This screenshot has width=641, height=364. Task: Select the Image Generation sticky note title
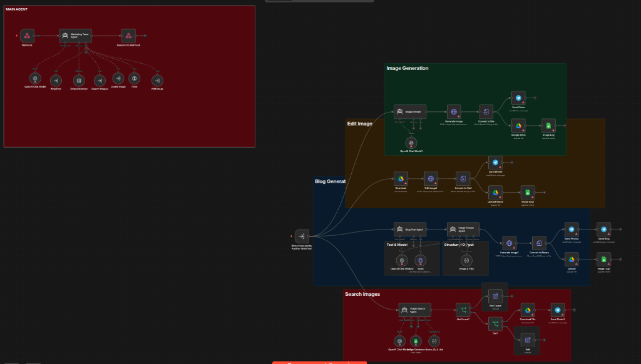(x=407, y=68)
